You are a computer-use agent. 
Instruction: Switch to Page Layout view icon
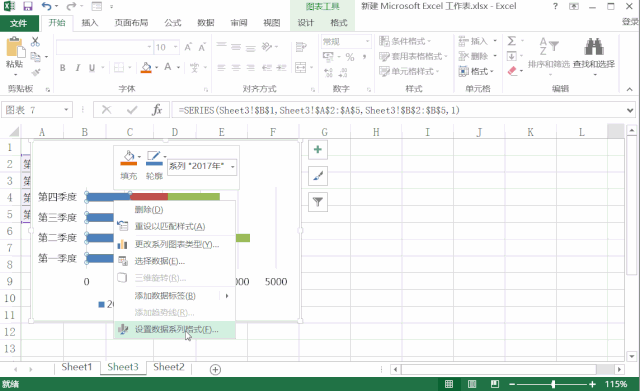(471, 384)
